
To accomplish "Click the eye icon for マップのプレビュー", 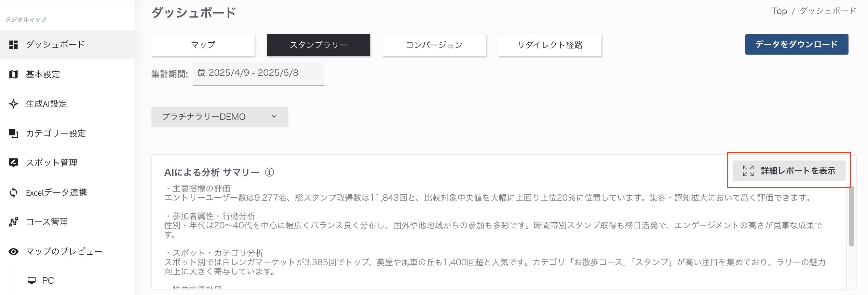I will [13, 252].
